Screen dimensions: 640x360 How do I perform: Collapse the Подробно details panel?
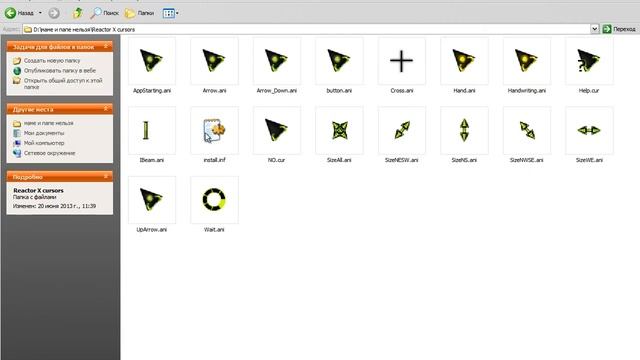(x=106, y=176)
